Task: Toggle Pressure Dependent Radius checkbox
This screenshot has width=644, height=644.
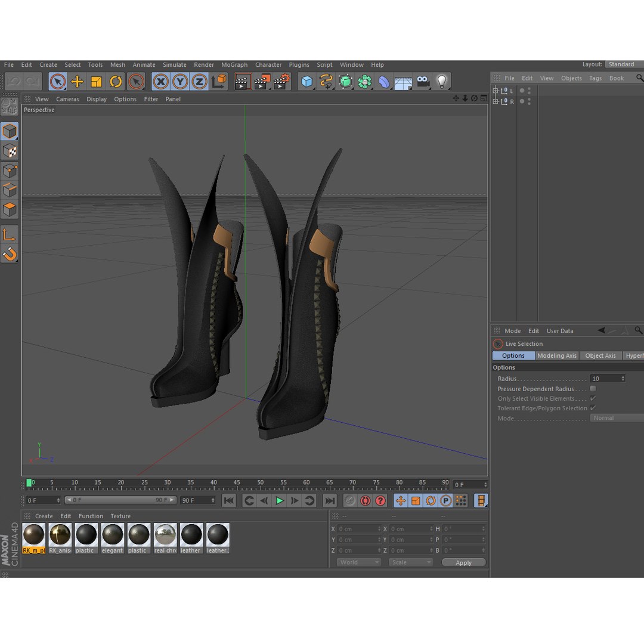Action: [x=593, y=389]
